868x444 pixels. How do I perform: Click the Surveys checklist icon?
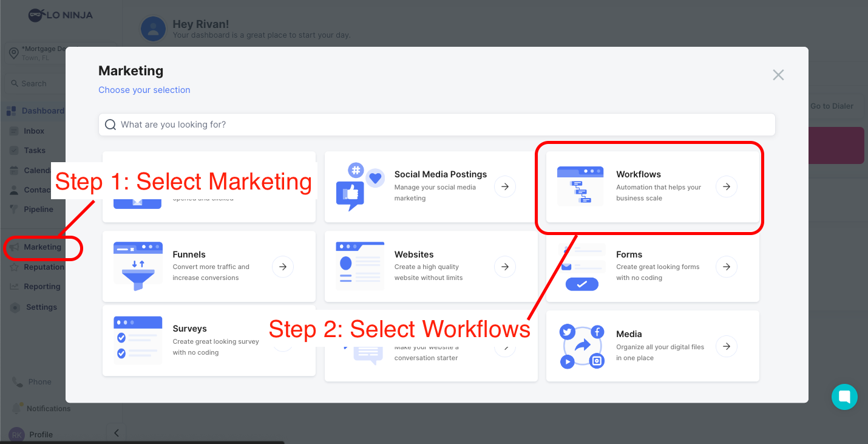pyautogui.click(x=138, y=340)
